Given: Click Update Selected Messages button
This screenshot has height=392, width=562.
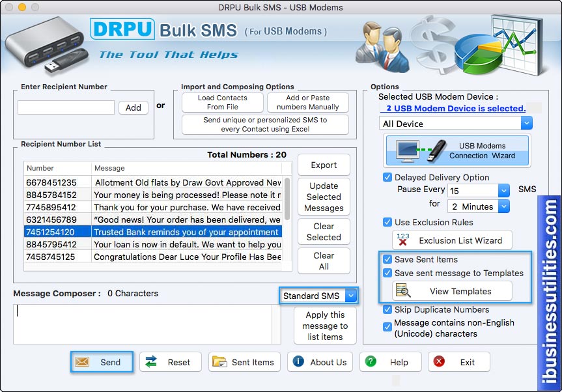Looking at the screenshot, I should click(324, 197).
